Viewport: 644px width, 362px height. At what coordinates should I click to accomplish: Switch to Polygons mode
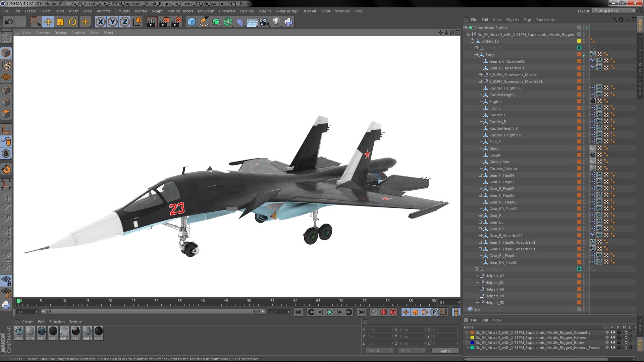pyautogui.click(x=6, y=114)
